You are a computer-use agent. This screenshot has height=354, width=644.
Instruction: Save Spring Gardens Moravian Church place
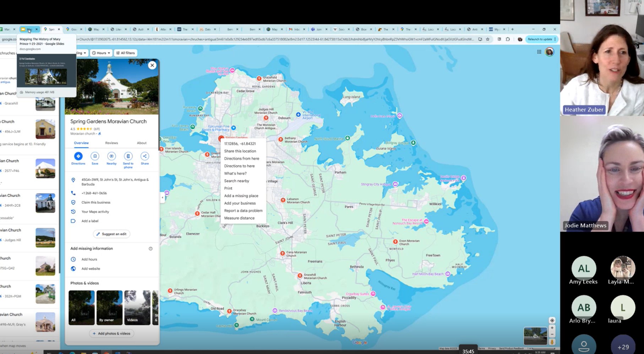(x=95, y=156)
